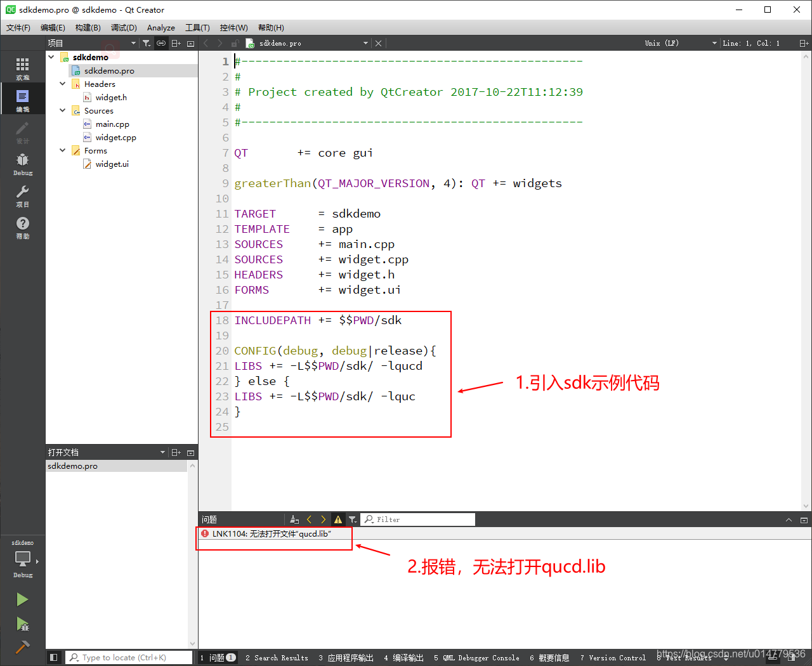Switch to Compile Output tab
Screen dimensions: 812x666
point(403,658)
